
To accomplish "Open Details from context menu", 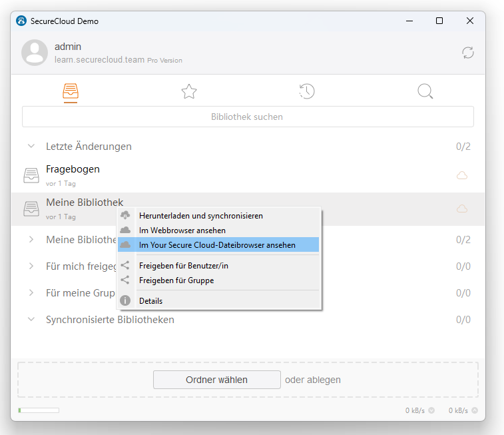I will [218, 300].
